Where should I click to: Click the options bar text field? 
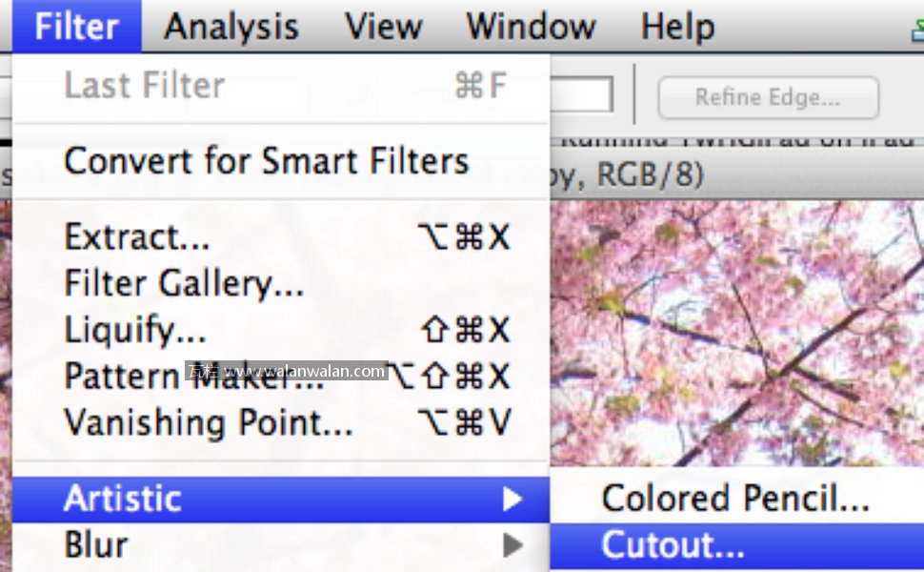point(581,95)
